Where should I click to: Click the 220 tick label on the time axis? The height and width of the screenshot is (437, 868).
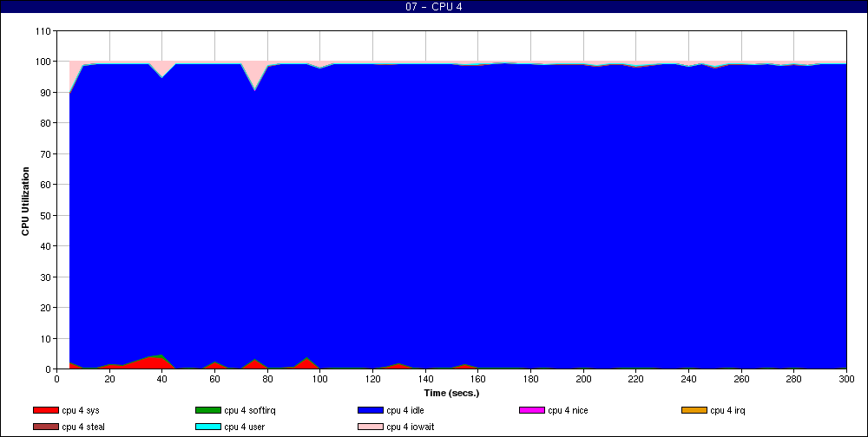click(x=635, y=379)
